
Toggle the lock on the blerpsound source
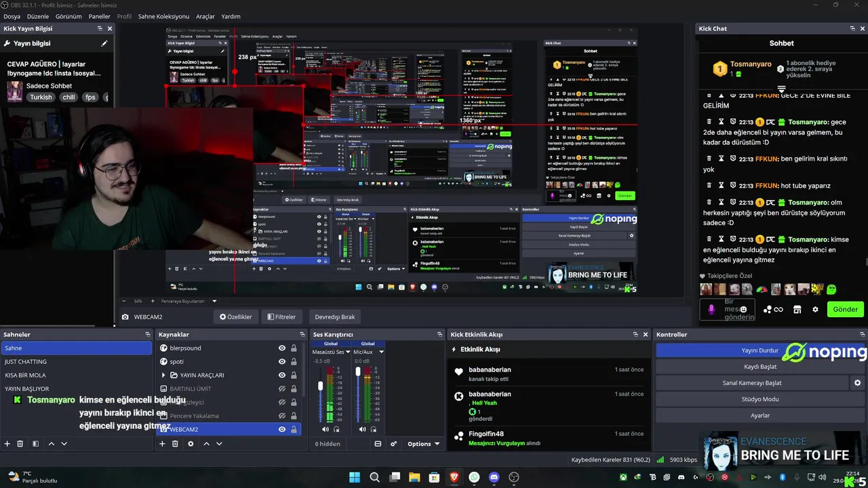(x=294, y=348)
